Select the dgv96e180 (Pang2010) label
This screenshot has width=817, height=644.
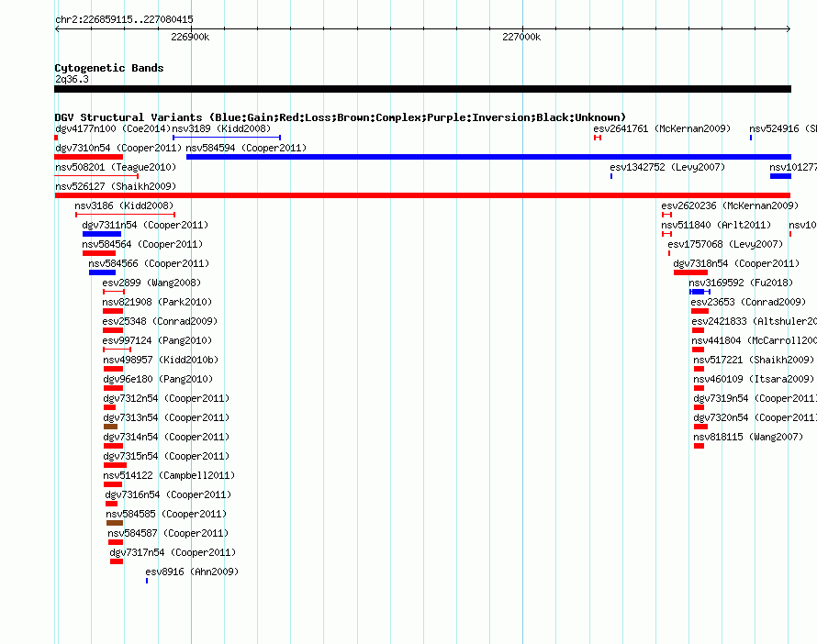click(158, 379)
